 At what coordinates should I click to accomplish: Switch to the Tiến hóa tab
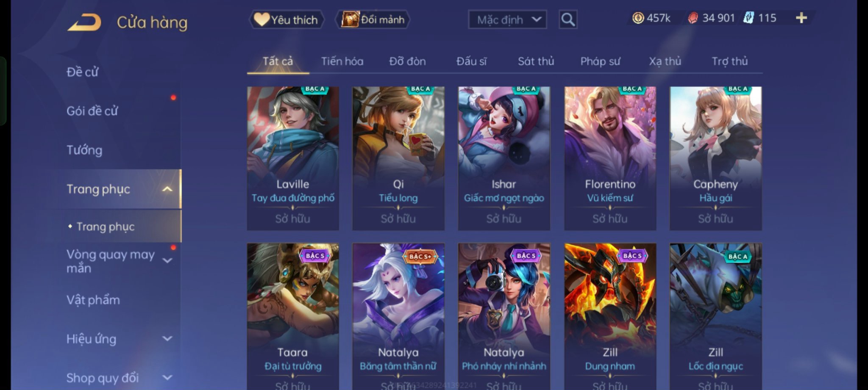(x=342, y=61)
